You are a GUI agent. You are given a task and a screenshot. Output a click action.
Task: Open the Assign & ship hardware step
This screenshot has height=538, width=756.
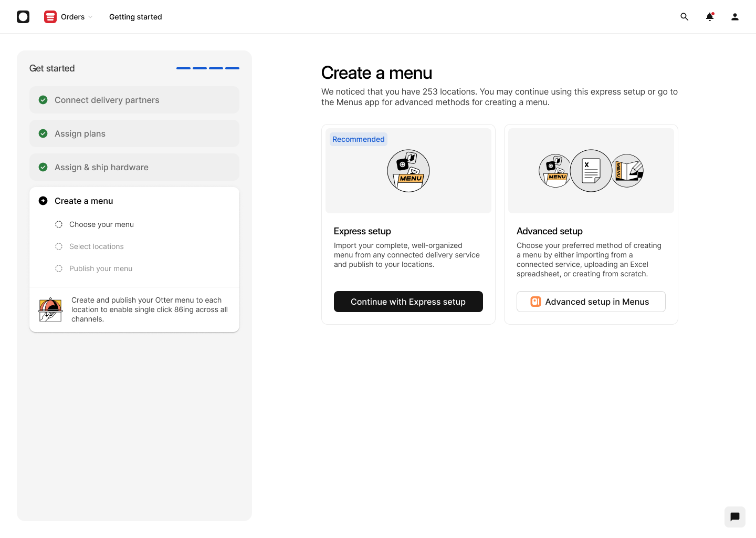pos(134,167)
